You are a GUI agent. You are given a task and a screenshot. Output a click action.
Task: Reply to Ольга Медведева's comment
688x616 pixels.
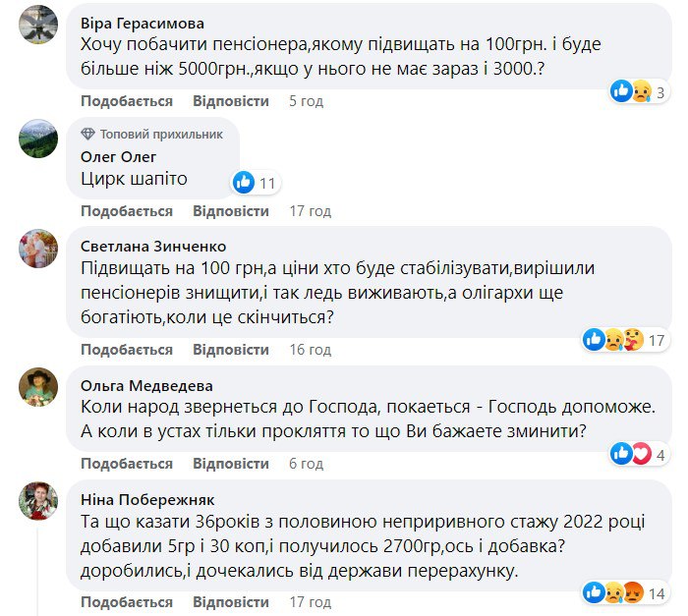231,462
